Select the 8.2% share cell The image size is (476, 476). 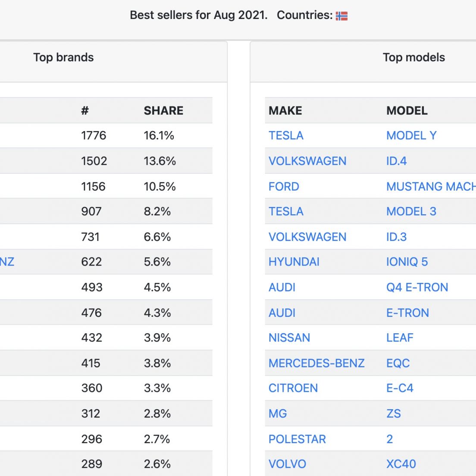coord(157,211)
